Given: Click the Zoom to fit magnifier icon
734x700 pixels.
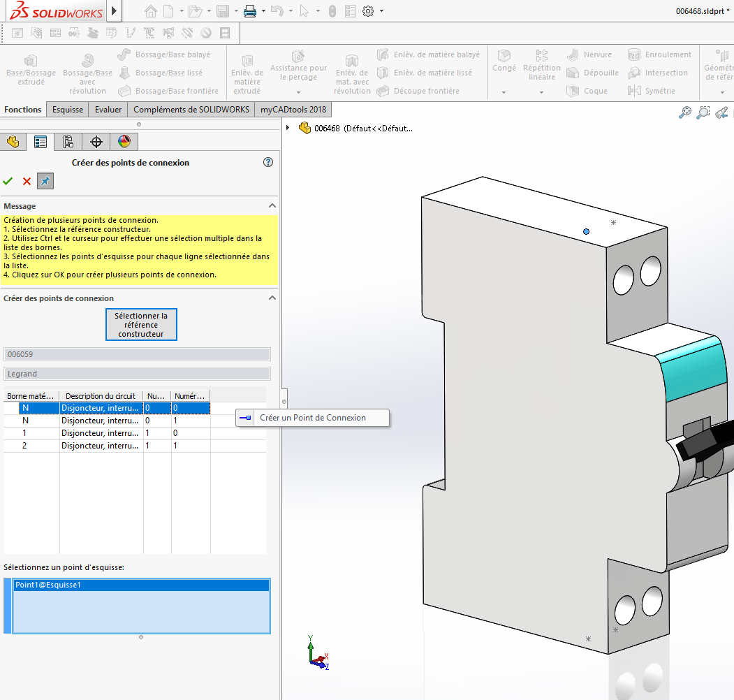Looking at the screenshot, I should (x=685, y=112).
